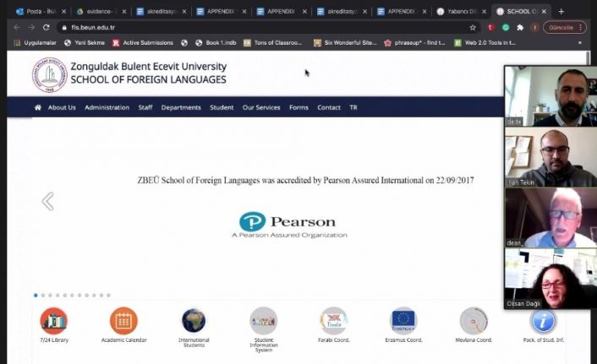Open the Student menu
Viewport: 597px width, 364px height.
[222, 107]
